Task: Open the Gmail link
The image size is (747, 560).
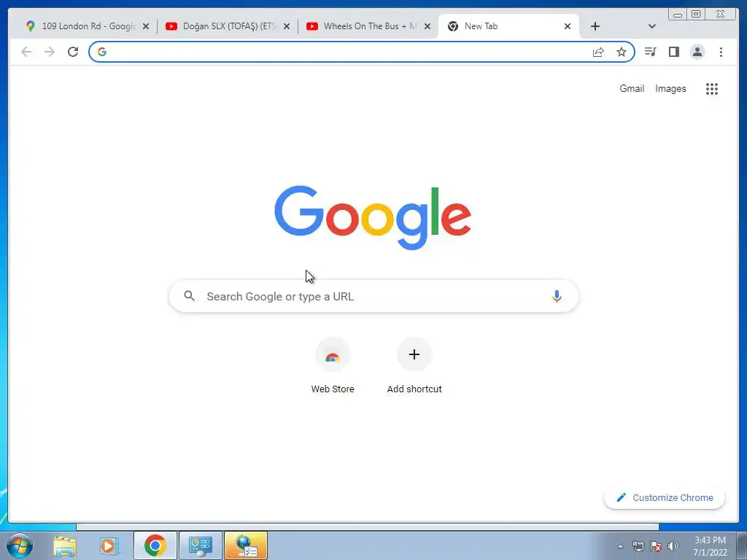Action: 632,88
